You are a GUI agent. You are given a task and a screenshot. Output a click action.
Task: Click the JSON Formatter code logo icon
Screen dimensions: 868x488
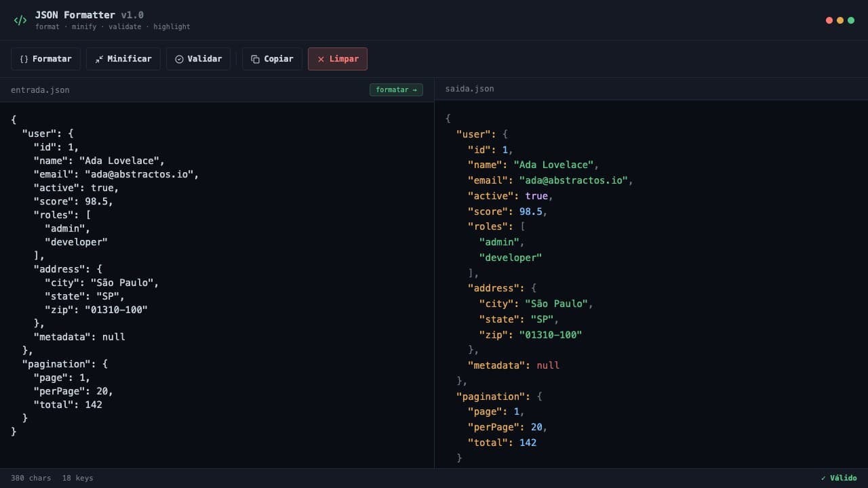pyautogui.click(x=20, y=20)
